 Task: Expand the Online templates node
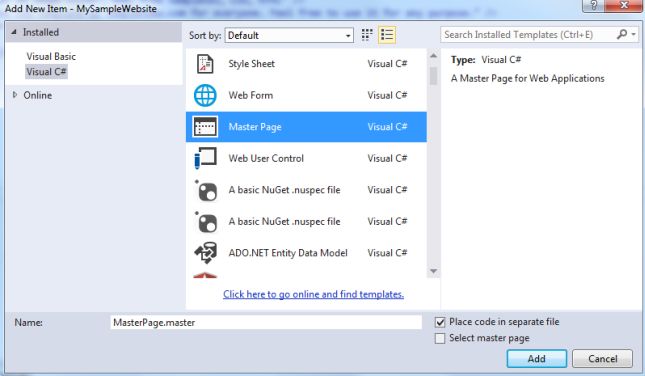(x=15, y=95)
